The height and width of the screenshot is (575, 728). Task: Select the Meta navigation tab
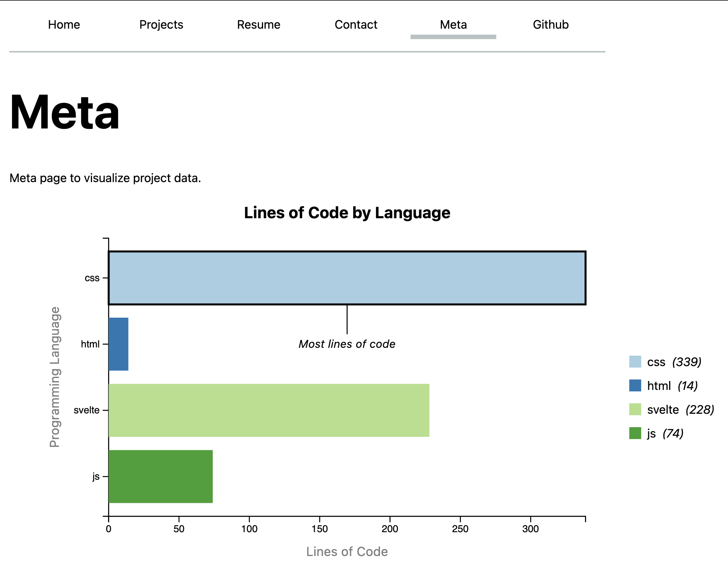click(x=453, y=25)
